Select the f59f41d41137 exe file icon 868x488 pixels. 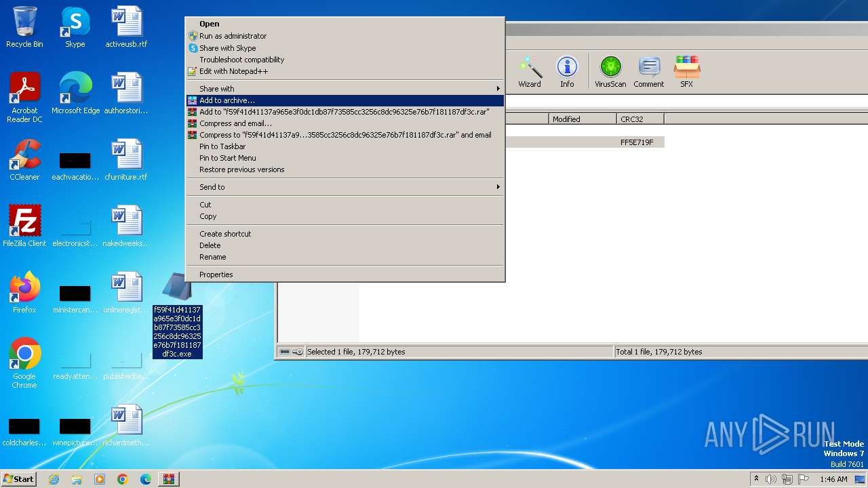[177, 287]
